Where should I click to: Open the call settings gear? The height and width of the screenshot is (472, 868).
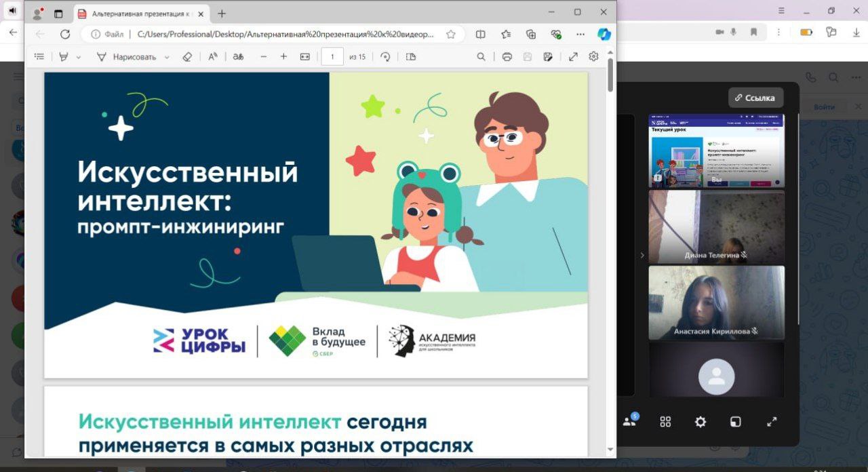[701, 422]
